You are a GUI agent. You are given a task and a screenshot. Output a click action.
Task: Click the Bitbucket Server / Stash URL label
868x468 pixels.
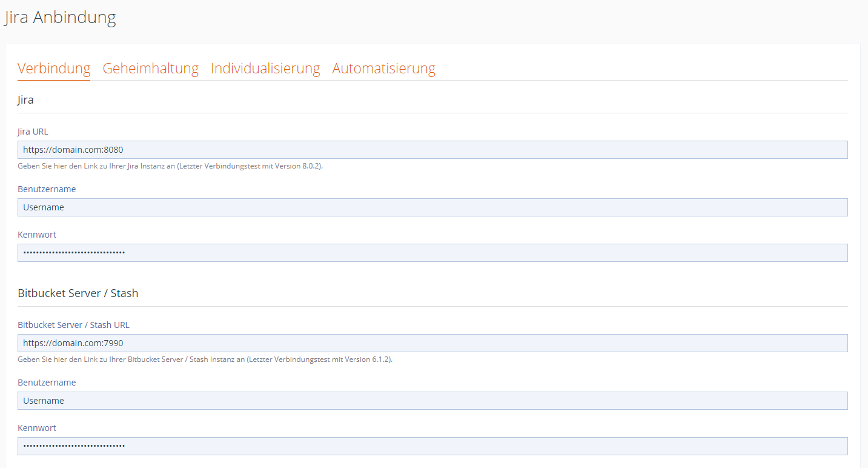73,325
